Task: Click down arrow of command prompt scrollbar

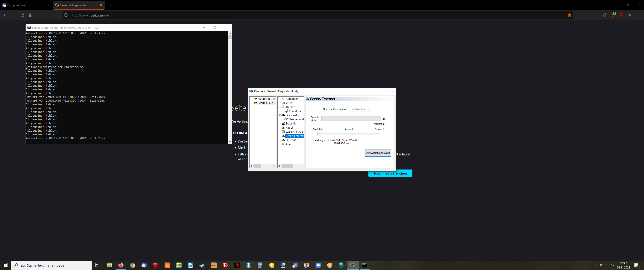Action: click(x=230, y=142)
